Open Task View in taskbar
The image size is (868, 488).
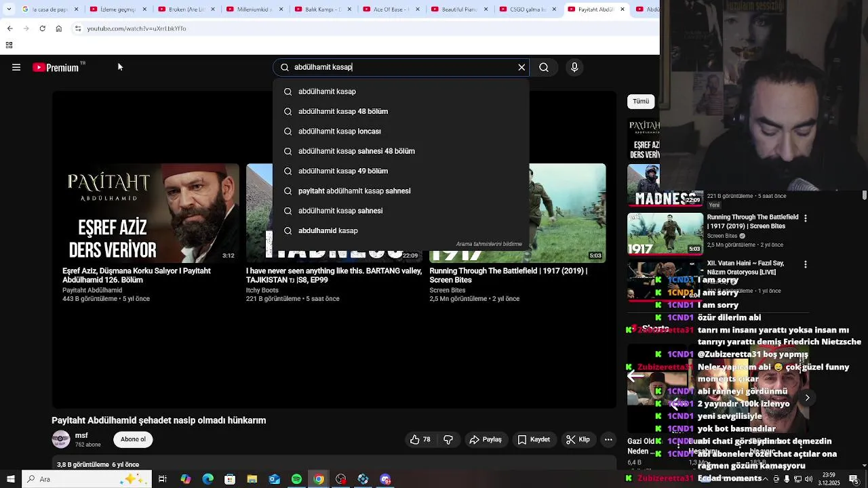click(x=163, y=479)
